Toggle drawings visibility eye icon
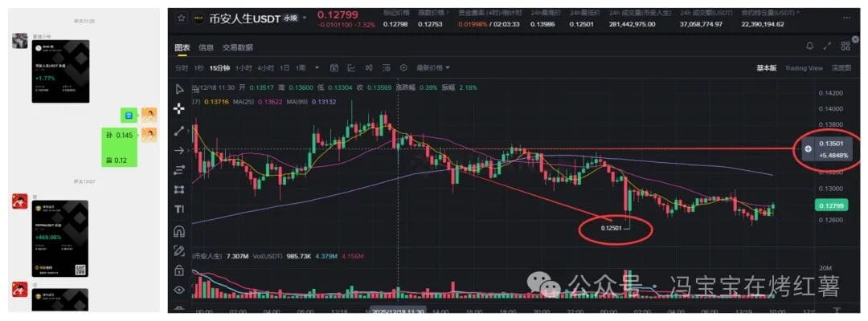Image resolution: width=868 pixels, height=321 pixels. tap(178, 290)
